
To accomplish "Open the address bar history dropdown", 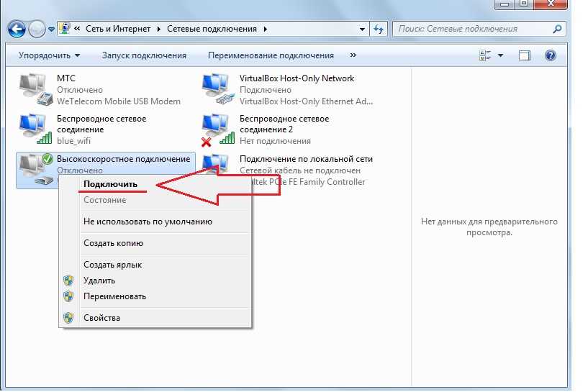I will point(363,29).
